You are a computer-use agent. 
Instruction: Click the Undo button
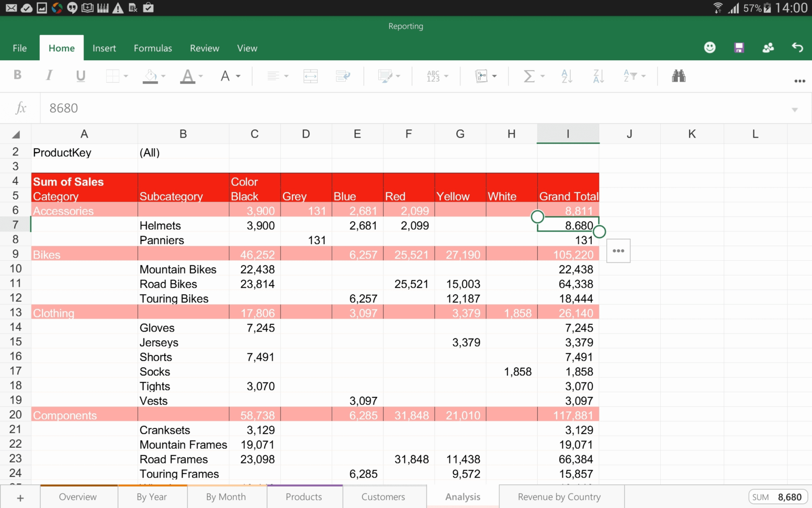coord(797,47)
